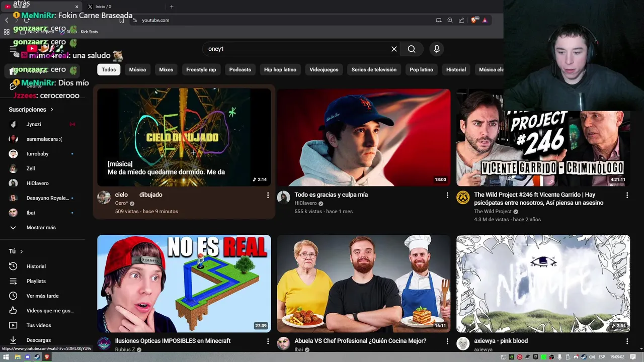Select the Mixes filter chip

coord(166,69)
